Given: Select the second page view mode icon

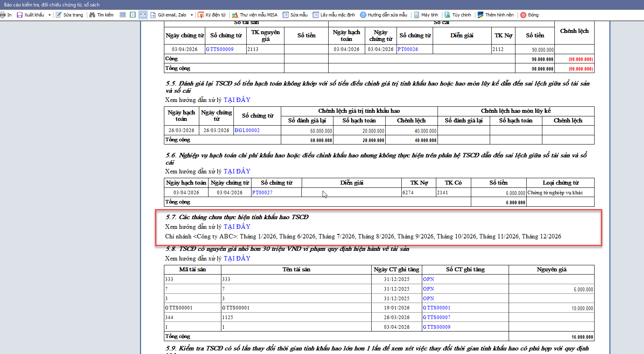Looking at the screenshot, I should point(133,15).
